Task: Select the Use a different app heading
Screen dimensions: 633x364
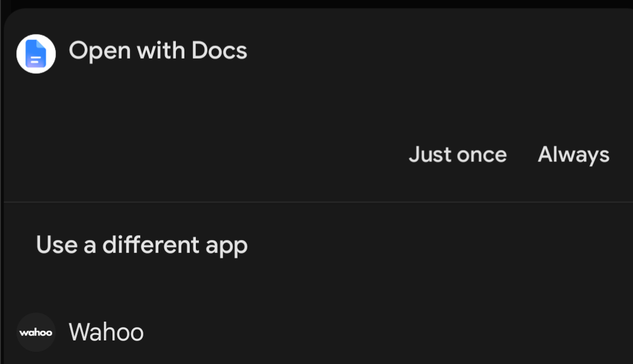Action: [142, 245]
